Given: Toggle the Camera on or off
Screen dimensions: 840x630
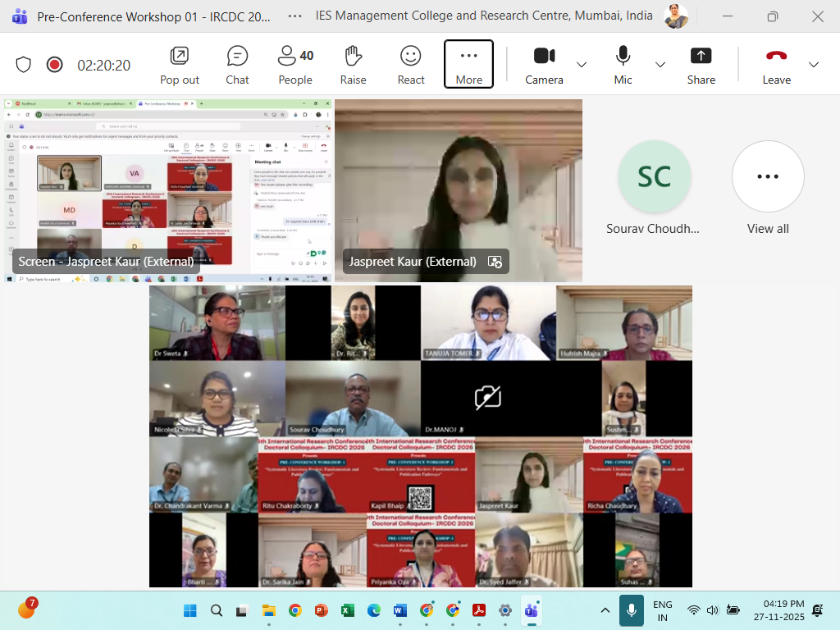Looking at the screenshot, I should (544, 66).
